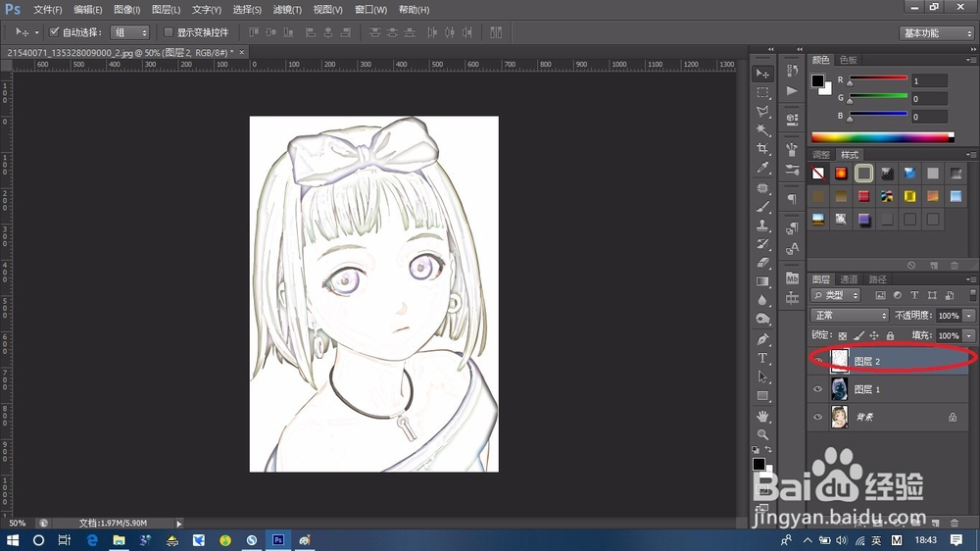Filter layers by type layers (T icon)
Image resolution: width=980 pixels, height=551 pixels.
[x=914, y=295]
